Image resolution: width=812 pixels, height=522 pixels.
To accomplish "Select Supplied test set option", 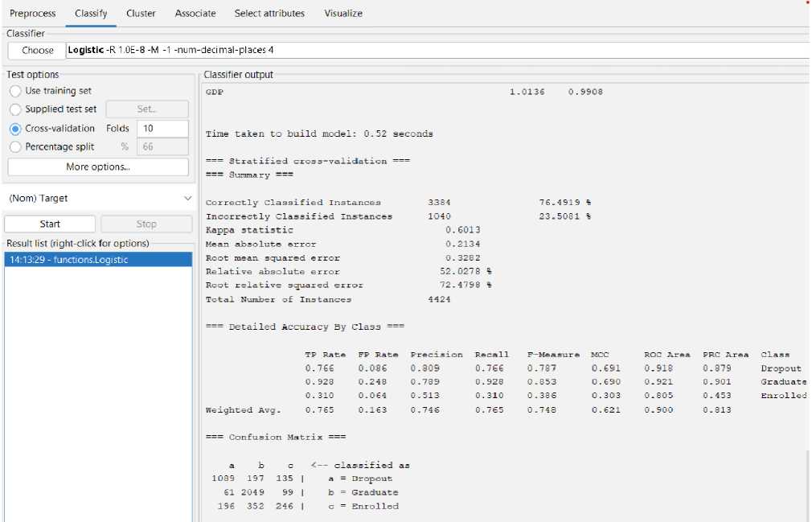I will [53, 109].
